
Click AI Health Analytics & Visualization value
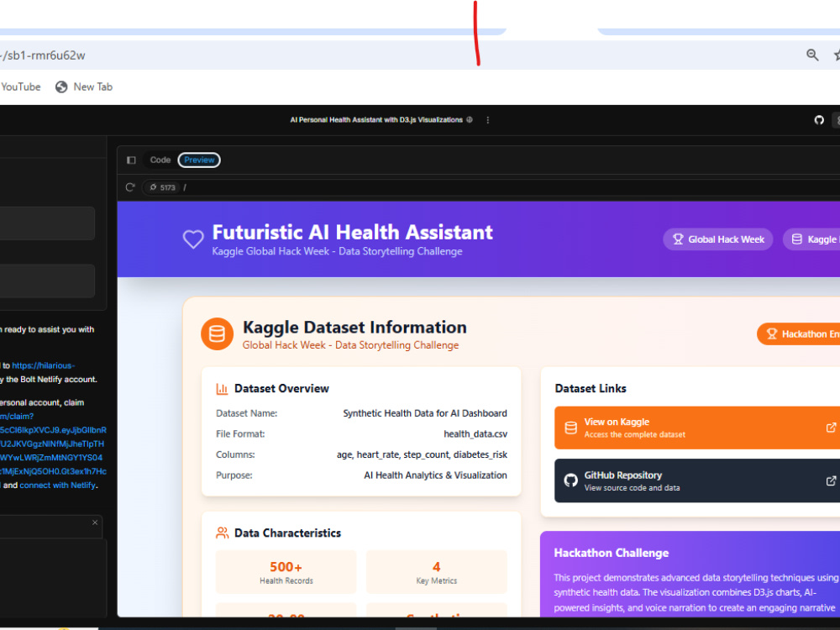point(435,475)
